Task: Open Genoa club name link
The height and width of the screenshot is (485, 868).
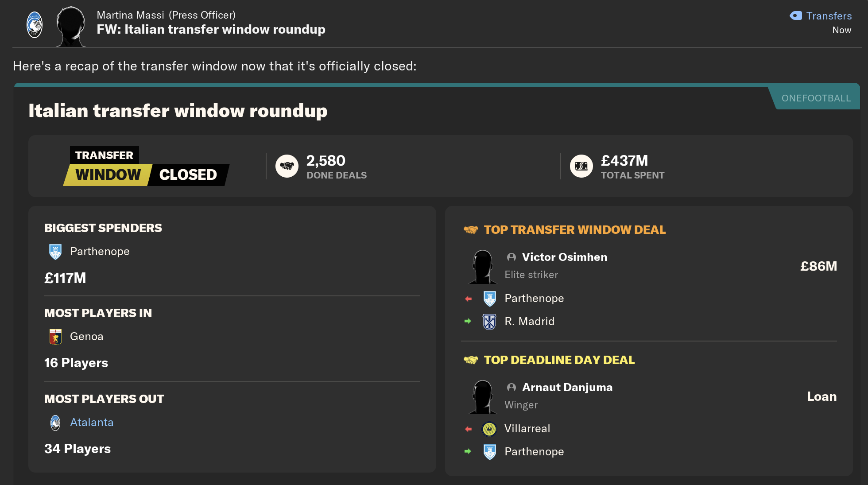Action: coord(87,337)
